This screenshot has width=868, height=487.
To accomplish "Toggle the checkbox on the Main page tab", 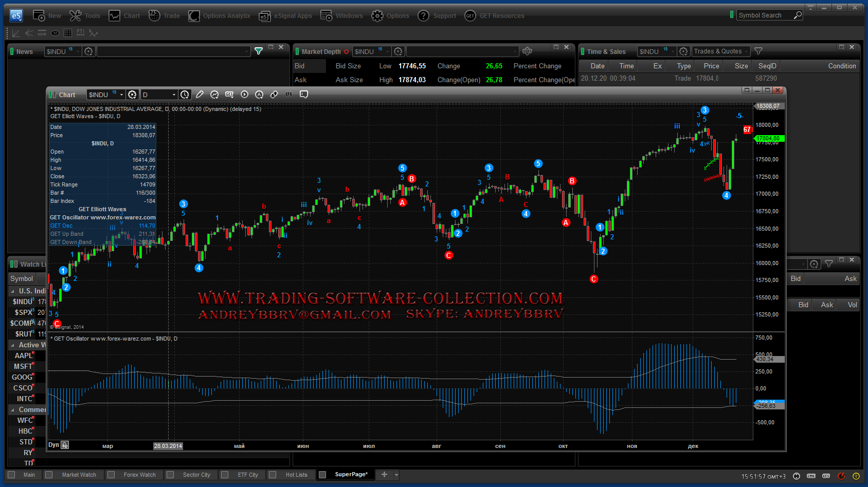I will 12,475.
